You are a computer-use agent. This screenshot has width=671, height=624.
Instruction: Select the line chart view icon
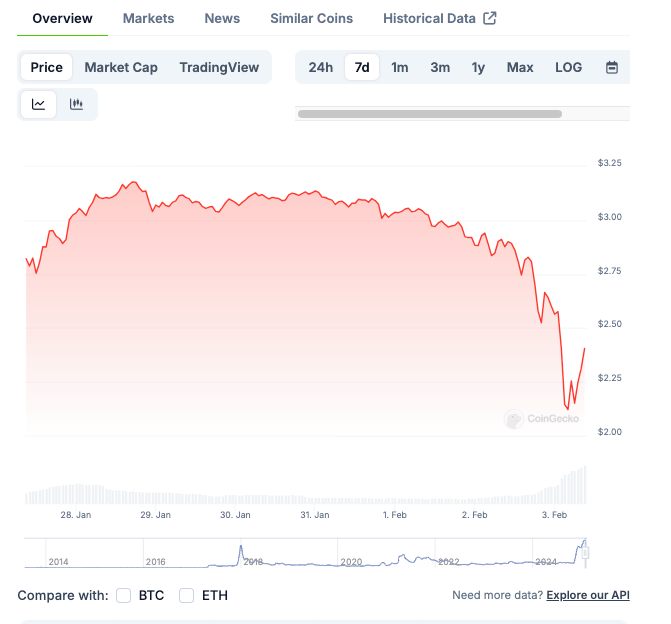(39, 104)
